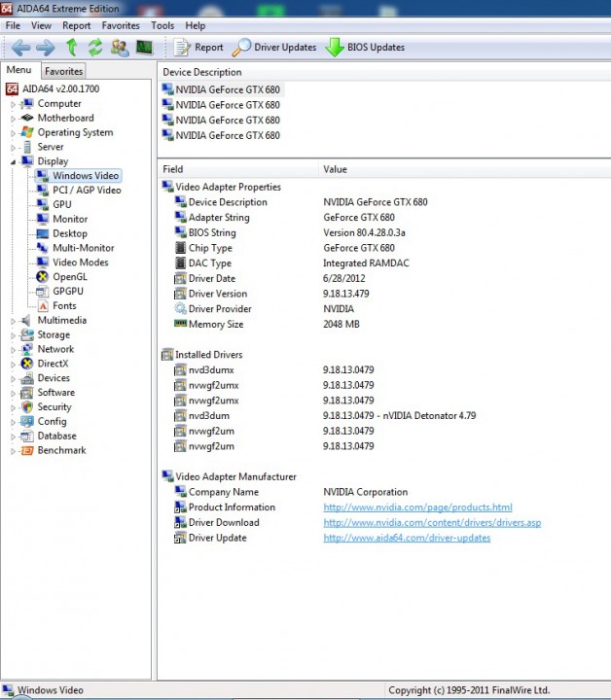Click the Fonts item icon
Image resolution: width=611 pixels, height=700 pixels.
point(43,306)
